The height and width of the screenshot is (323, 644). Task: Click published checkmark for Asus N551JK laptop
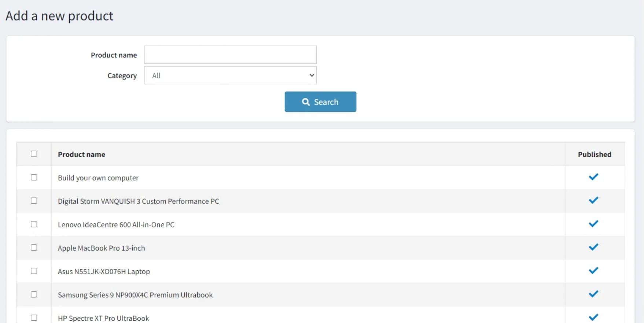[x=593, y=271]
